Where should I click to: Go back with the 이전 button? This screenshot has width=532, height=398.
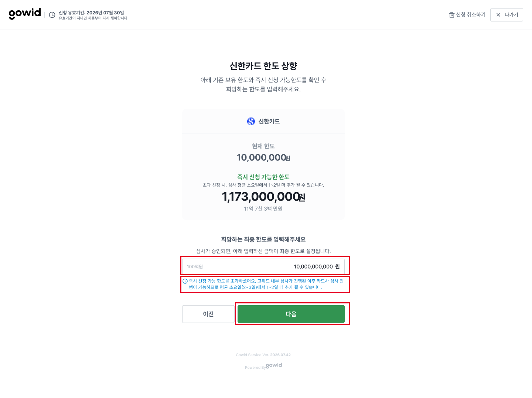coord(208,314)
